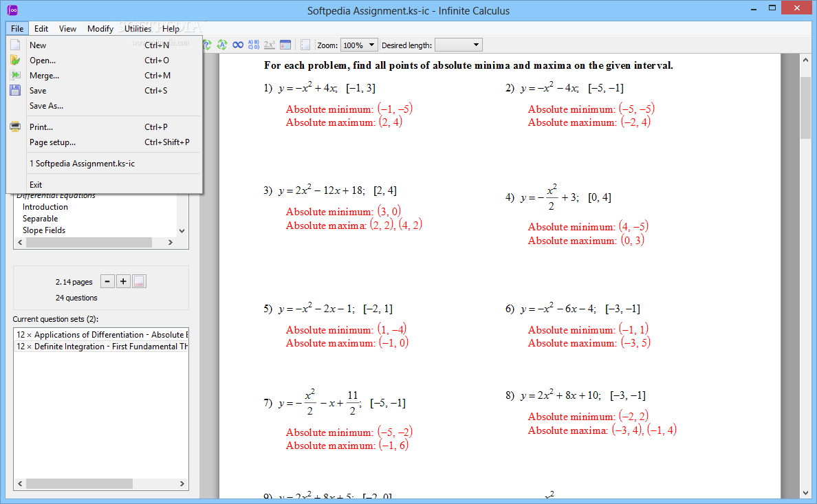Click the regenerate questions icon with question mark
The image size is (817, 504).
click(207, 45)
